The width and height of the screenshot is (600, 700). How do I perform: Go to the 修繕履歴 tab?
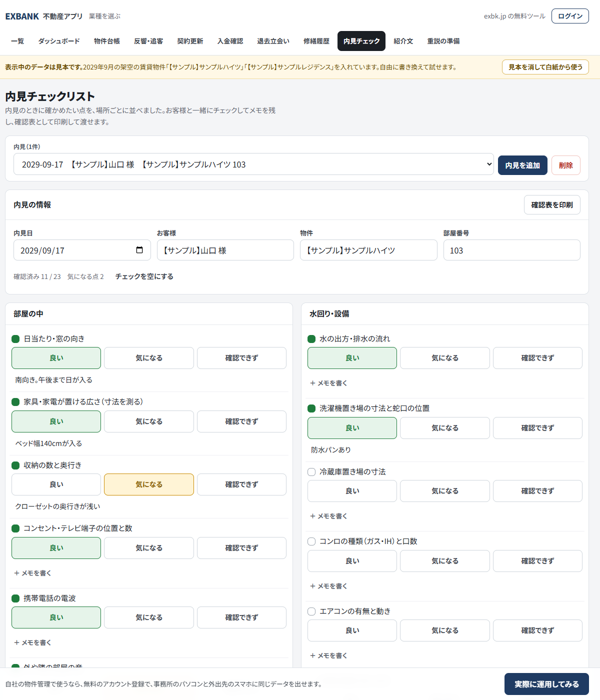316,41
